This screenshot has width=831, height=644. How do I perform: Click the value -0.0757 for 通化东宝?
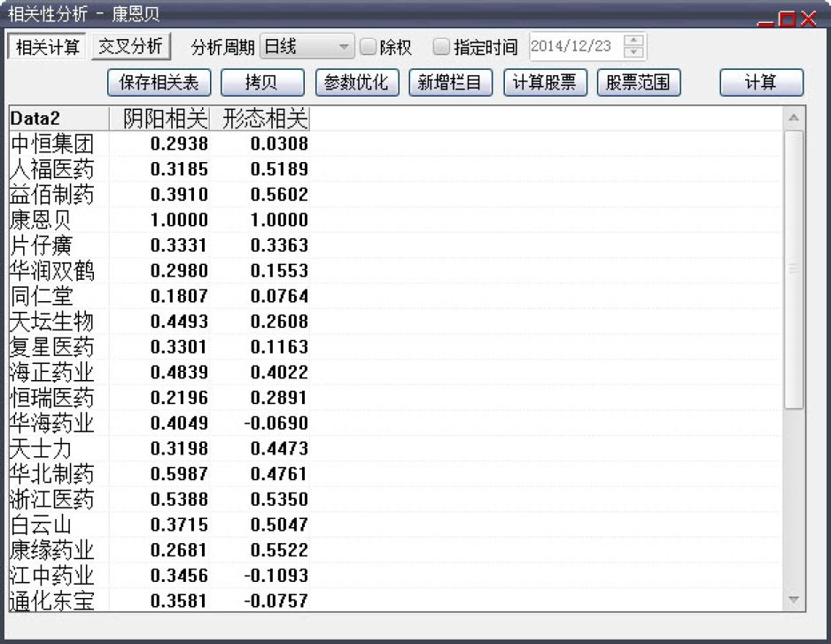[276, 601]
